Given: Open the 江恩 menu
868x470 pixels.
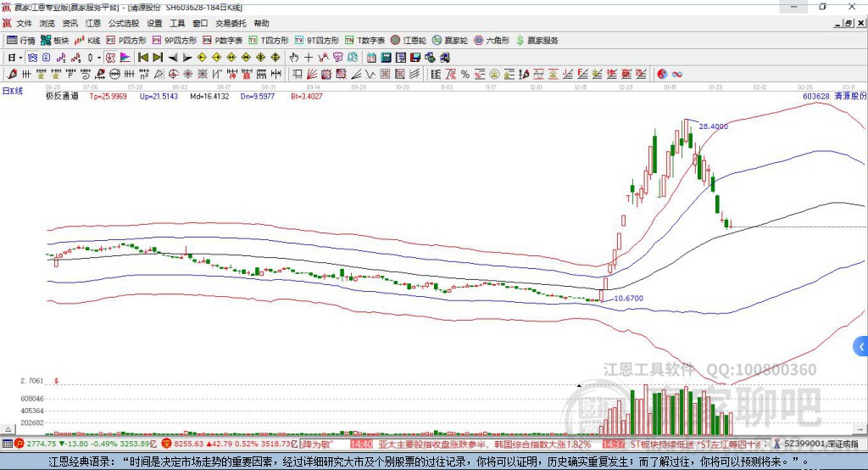Looking at the screenshot, I should click(93, 23).
